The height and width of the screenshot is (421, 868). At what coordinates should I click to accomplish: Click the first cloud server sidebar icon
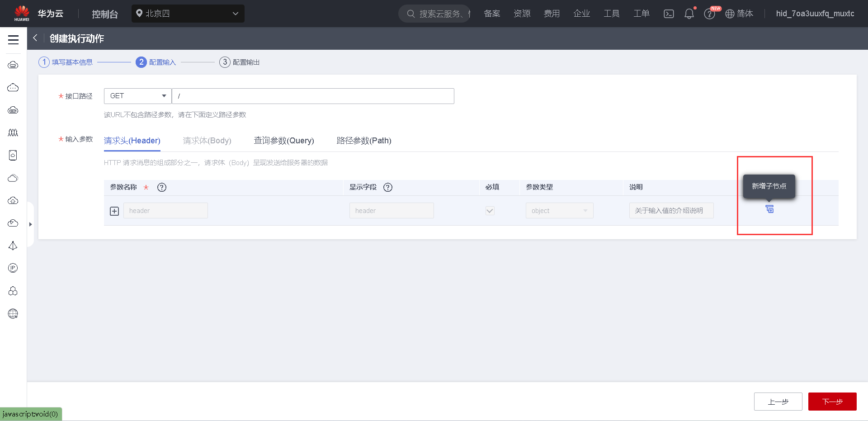13,65
